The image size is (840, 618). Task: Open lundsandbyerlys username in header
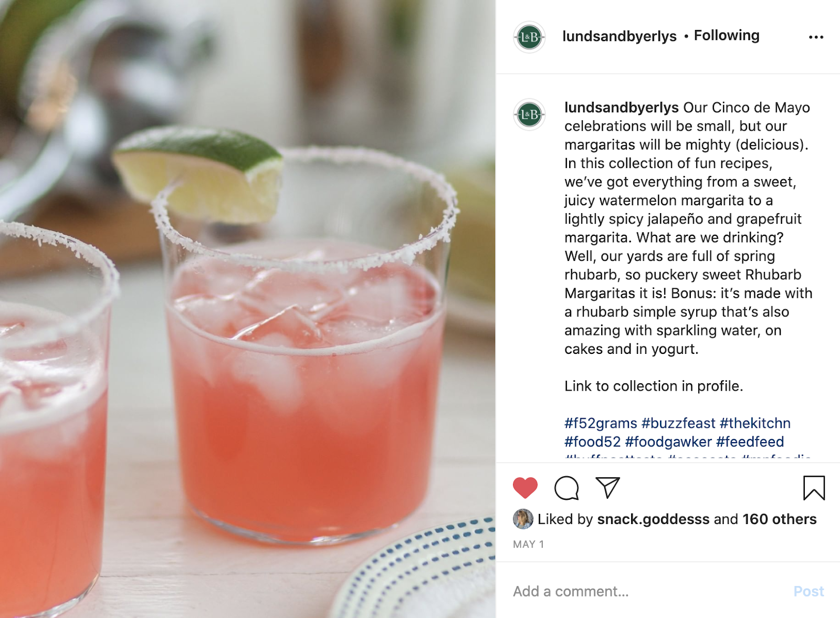[619, 36]
